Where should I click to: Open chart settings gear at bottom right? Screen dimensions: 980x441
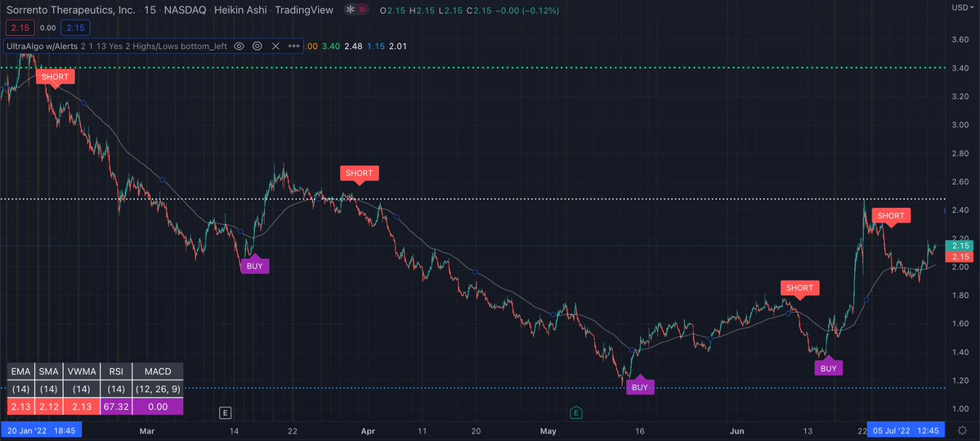click(x=963, y=430)
